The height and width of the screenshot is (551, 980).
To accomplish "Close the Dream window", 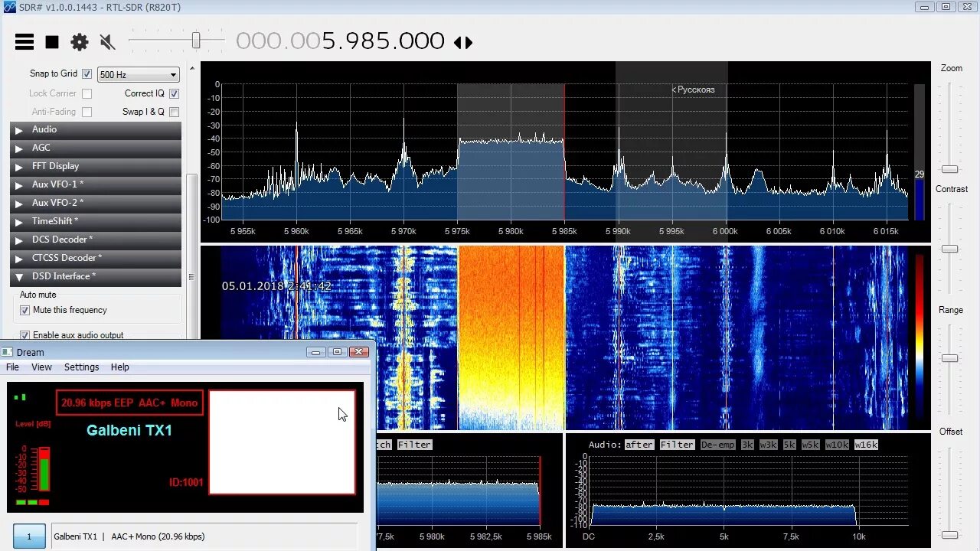I will tap(359, 352).
